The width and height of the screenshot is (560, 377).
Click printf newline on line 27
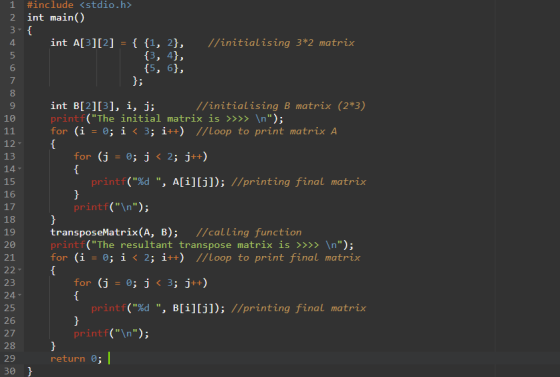111,333
